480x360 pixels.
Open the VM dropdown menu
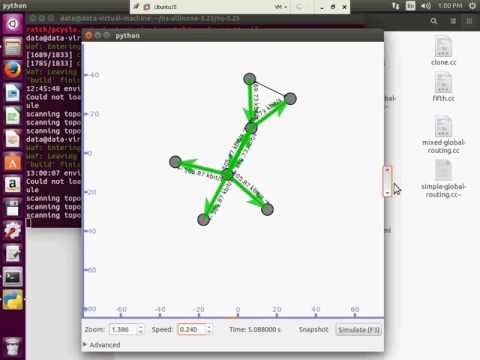[281, 7]
